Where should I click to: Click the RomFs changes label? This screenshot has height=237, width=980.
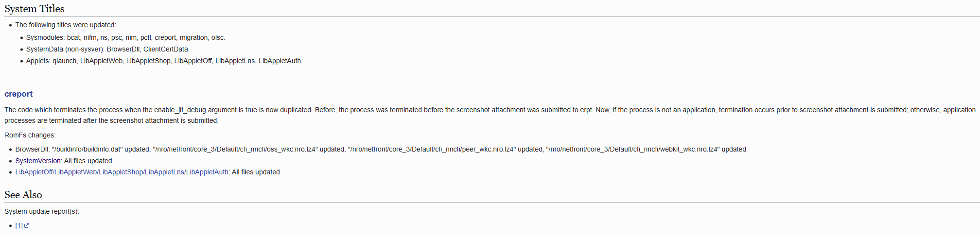[30, 135]
